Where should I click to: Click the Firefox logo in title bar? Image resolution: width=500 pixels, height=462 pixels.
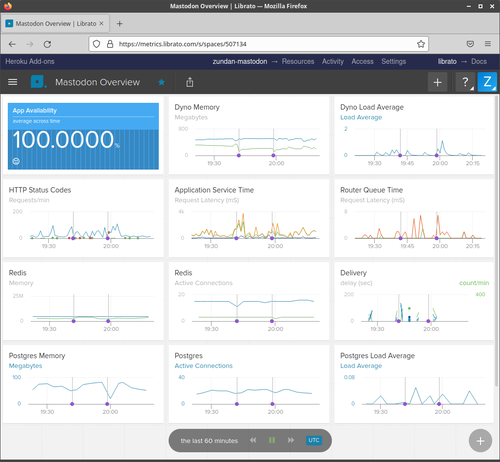tap(8, 6)
